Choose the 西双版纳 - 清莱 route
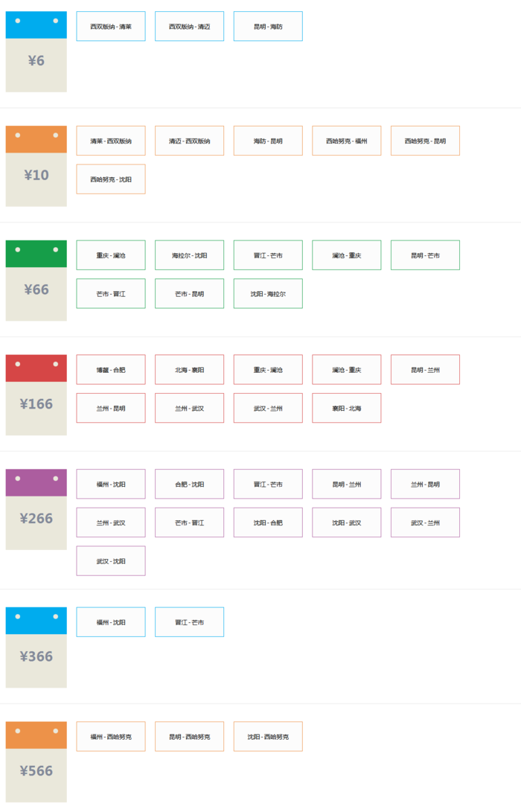The width and height of the screenshot is (521, 812). coord(111,26)
